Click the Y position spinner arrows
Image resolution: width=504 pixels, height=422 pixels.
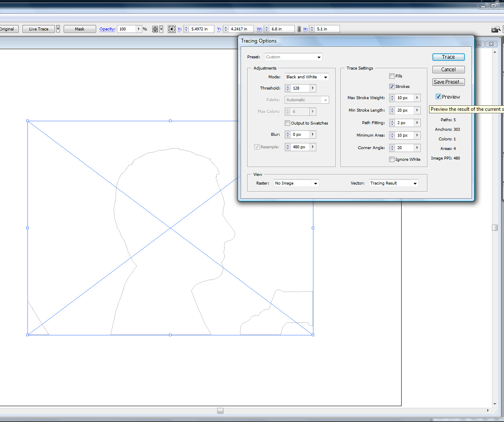[x=226, y=29]
